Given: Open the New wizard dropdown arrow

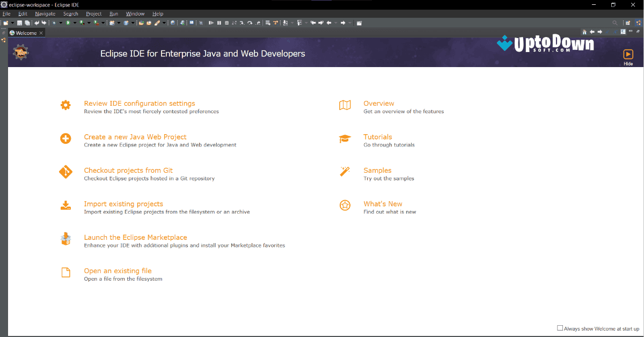Looking at the screenshot, I should [x=13, y=23].
